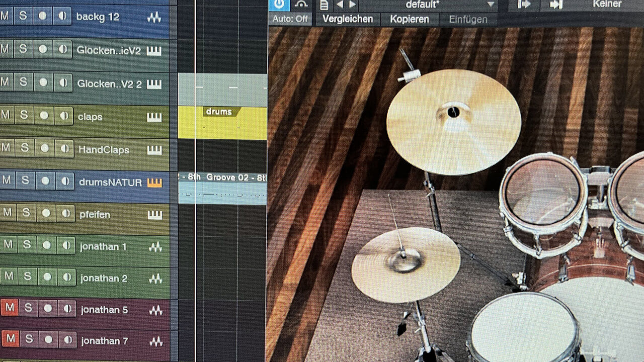The width and height of the screenshot is (644, 362).
Task: Select the yellow drums clip
Action: click(222, 126)
